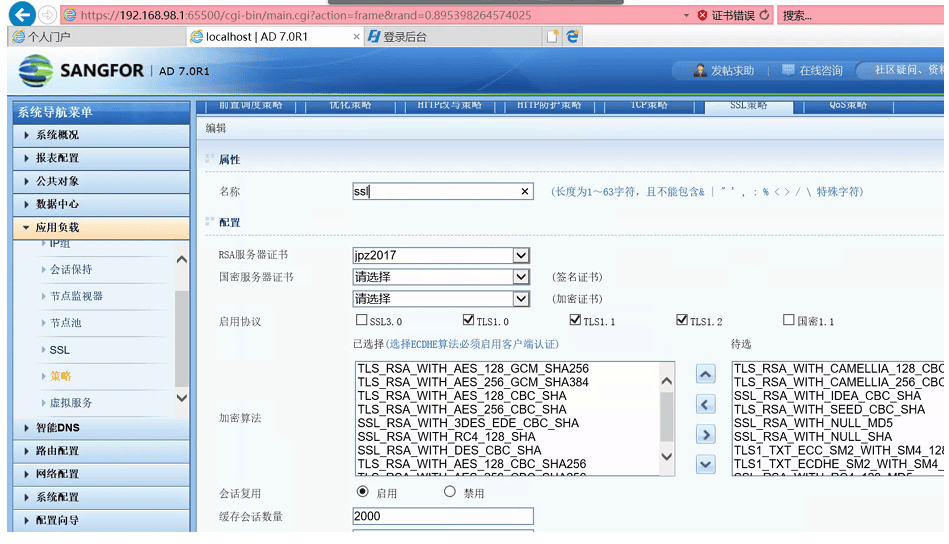Click the sidebar submenu scroll-up arrow
Viewport: 949px width, 544px height.
pyautogui.click(x=182, y=260)
